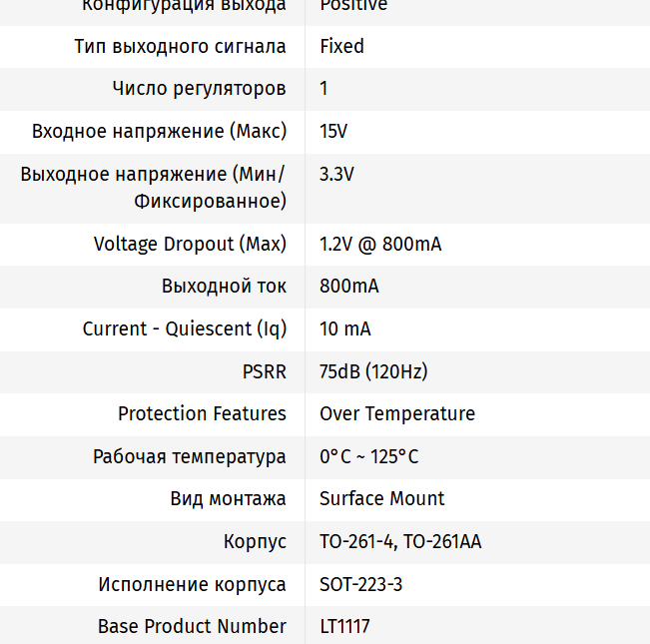The width and height of the screenshot is (650, 644).
Task: Click the "Выходное напряжение (Мин/Фиксированное)" label
Action: coord(153,188)
